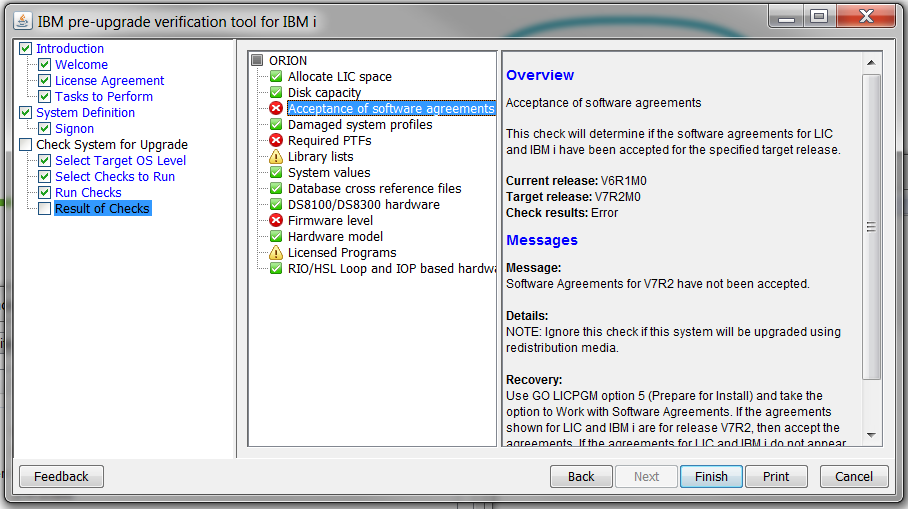This screenshot has height=509, width=908.
Task: Click the details pane scroll down arrow
Action: pyautogui.click(x=871, y=435)
